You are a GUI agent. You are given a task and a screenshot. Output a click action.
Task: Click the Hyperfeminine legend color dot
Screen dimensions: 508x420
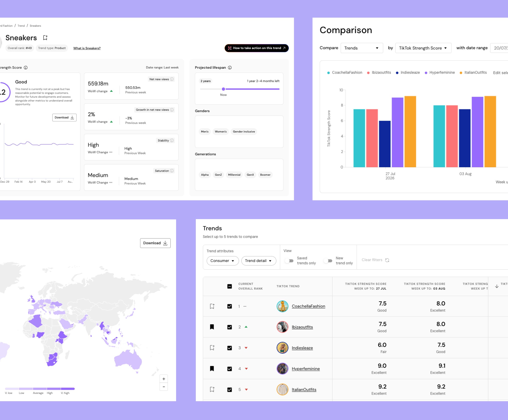426,73
